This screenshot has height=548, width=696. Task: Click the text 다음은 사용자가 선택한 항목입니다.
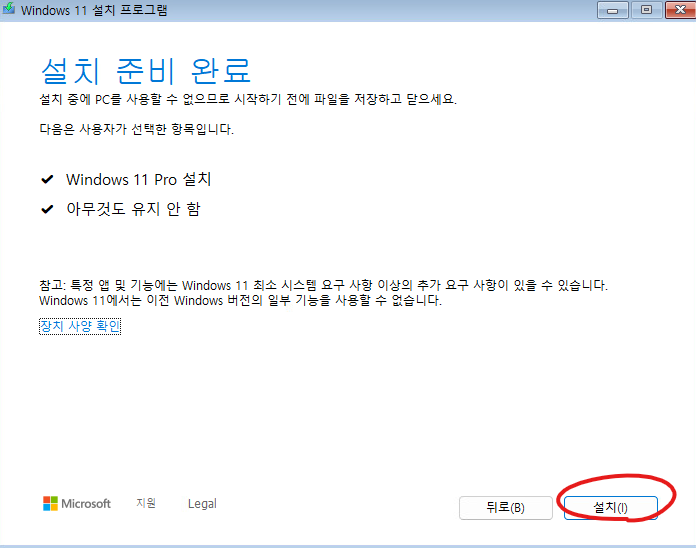coord(136,129)
